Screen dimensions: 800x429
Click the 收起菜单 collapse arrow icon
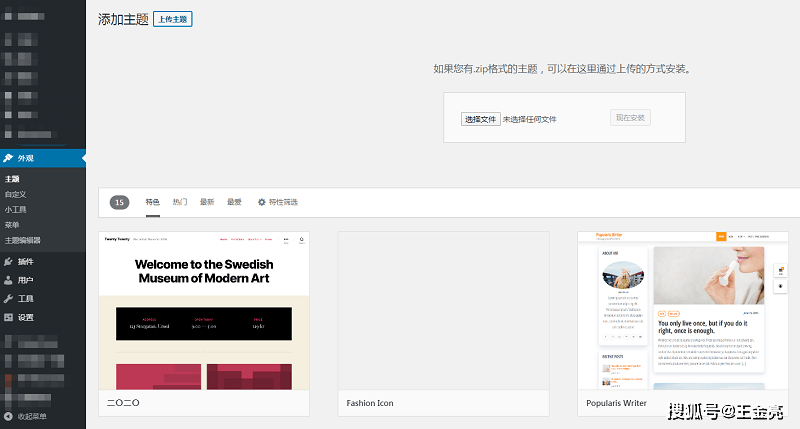pos(8,416)
